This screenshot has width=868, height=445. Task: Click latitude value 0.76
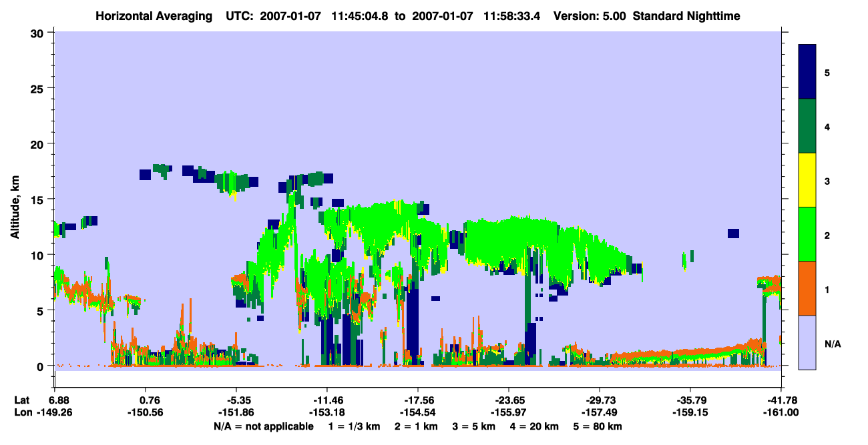[149, 400]
